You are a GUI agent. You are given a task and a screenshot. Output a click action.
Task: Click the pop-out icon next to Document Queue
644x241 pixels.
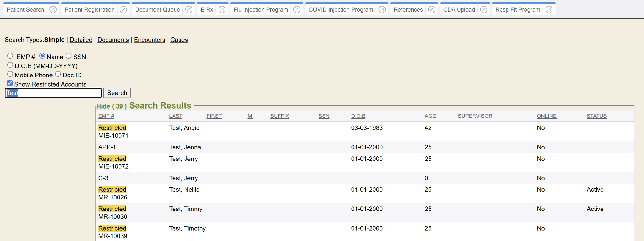[x=189, y=10]
